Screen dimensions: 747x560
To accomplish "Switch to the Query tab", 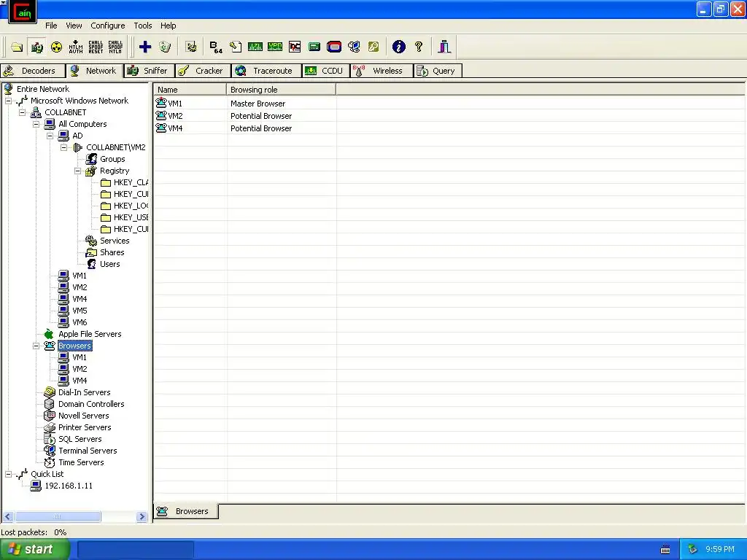I will tap(438, 71).
